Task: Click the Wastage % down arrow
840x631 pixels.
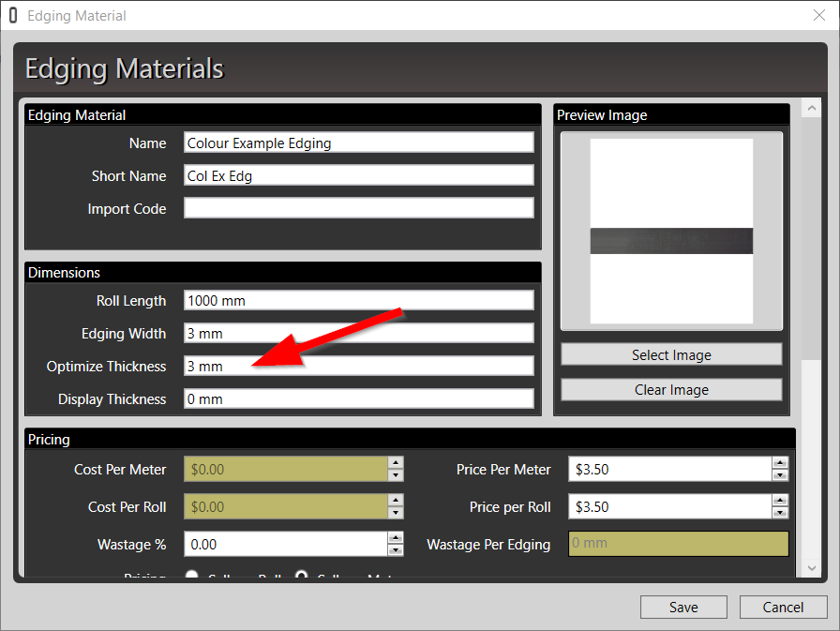Action: point(396,550)
